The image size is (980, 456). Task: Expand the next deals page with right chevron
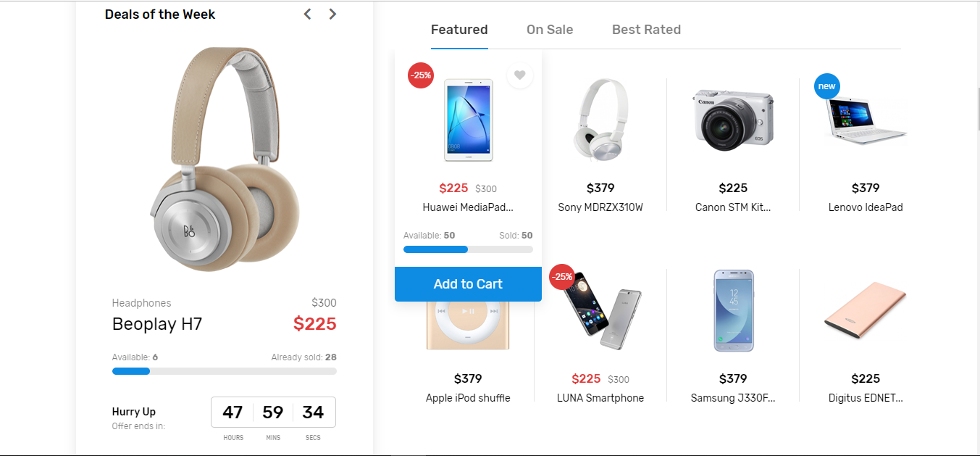coord(332,13)
